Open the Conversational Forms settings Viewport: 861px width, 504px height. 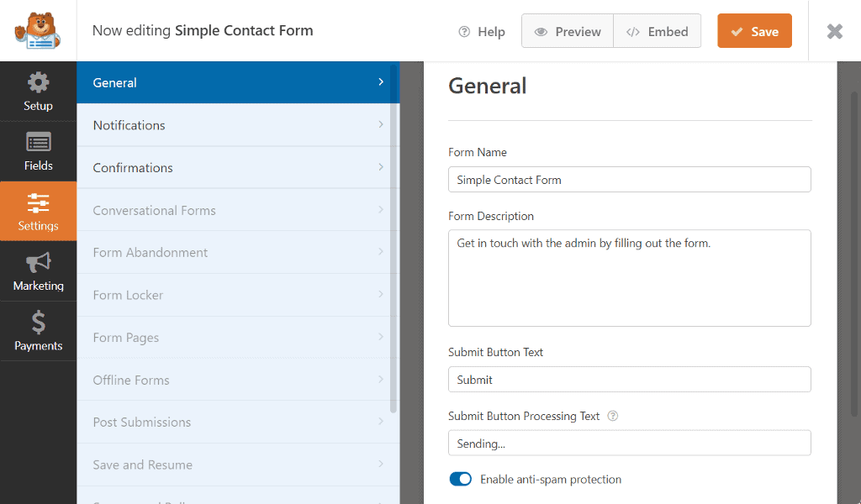(x=154, y=210)
